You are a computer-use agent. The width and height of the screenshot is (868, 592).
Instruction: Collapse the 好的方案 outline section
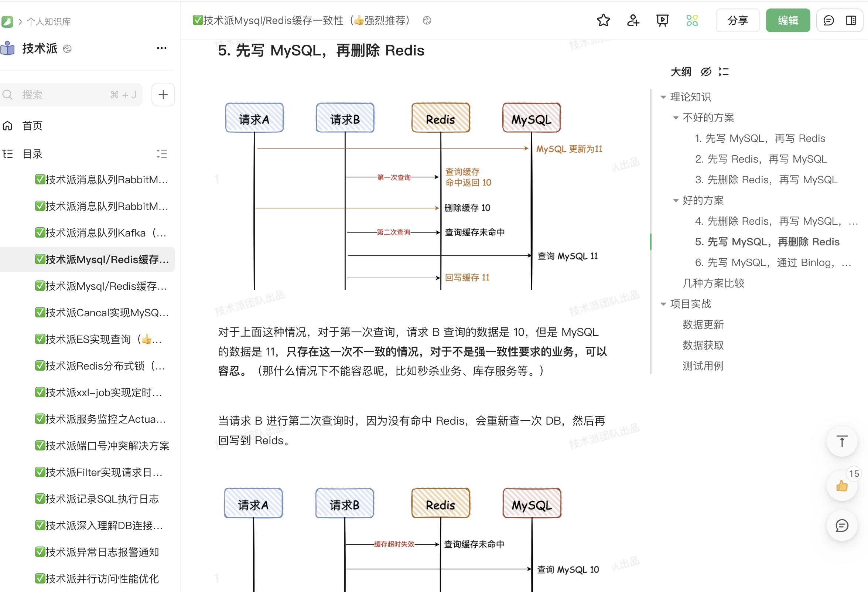click(676, 200)
